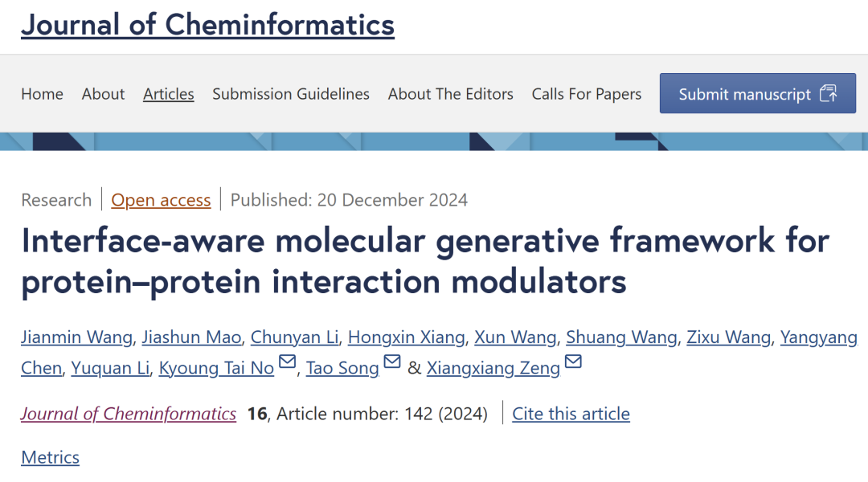
Task: Follow the Open access link
Action: click(161, 200)
